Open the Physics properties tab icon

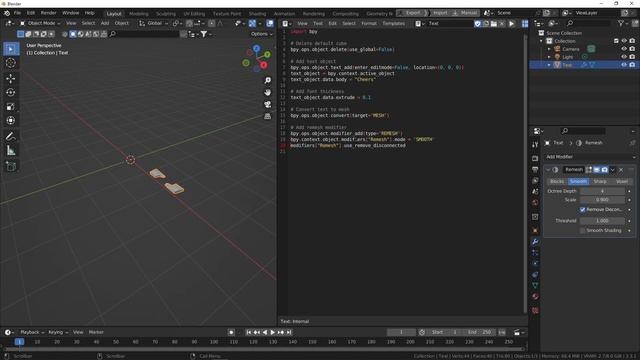pos(535,263)
